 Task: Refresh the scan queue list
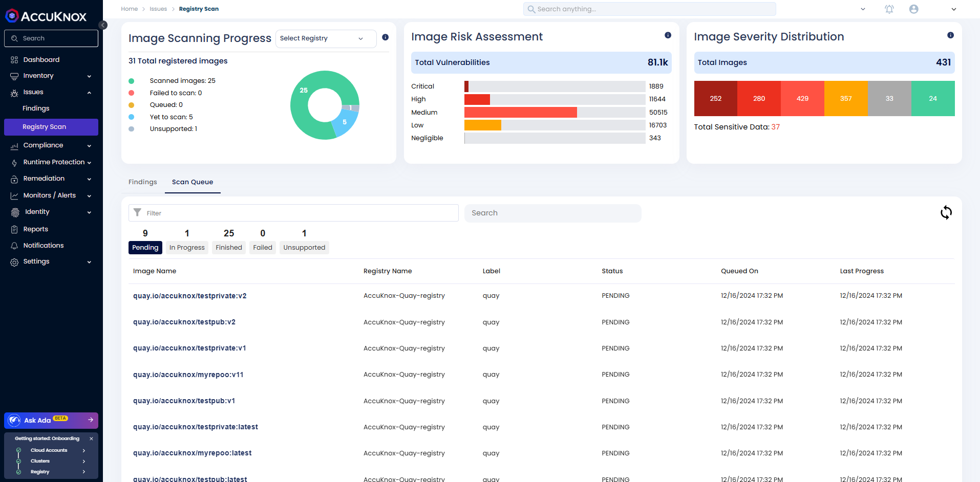click(x=946, y=212)
